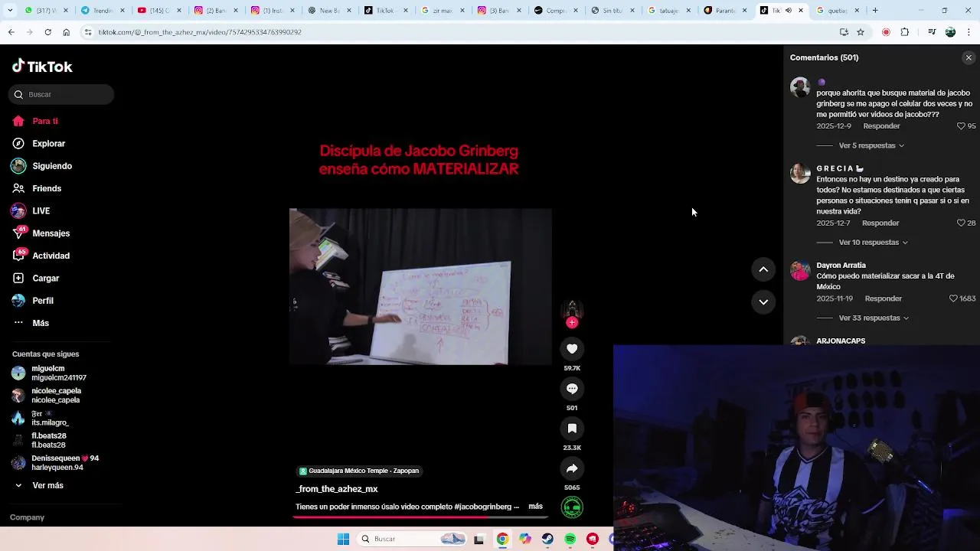The height and width of the screenshot is (551, 980).
Task: Open GRECIA's commenter avatar
Action: (x=800, y=173)
